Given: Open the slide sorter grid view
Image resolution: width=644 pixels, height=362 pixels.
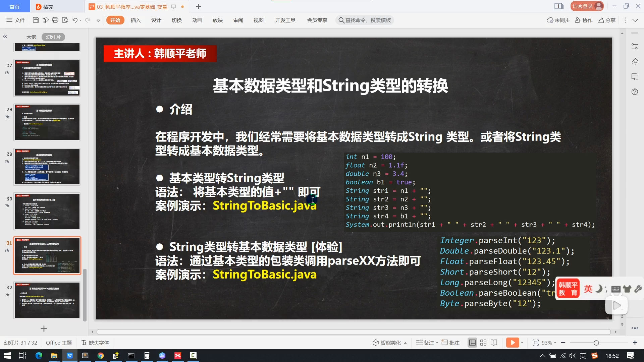Looking at the screenshot, I should (483, 343).
